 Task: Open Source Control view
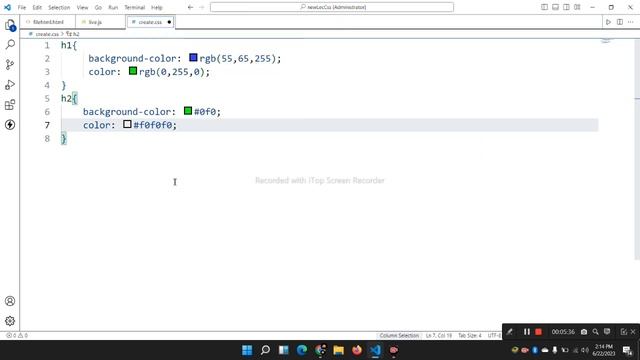click(x=10, y=64)
